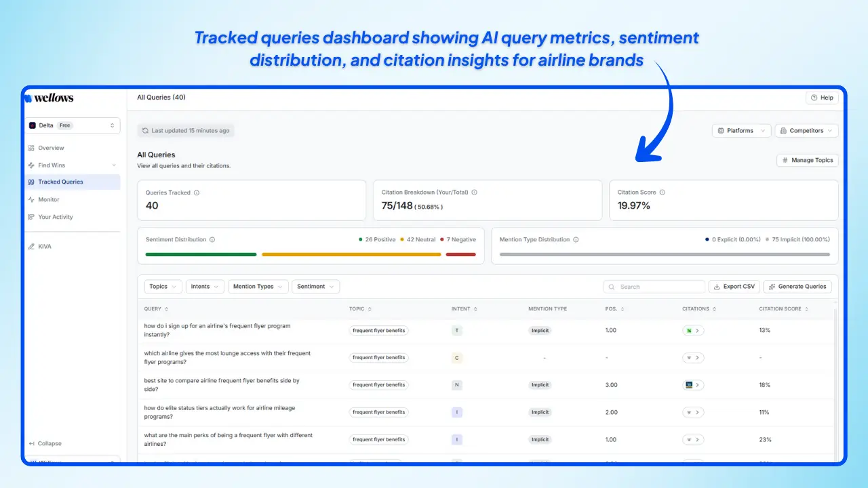Click the Wellows logo
Viewport: 868px width, 488px height.
(x=49, y=98)
